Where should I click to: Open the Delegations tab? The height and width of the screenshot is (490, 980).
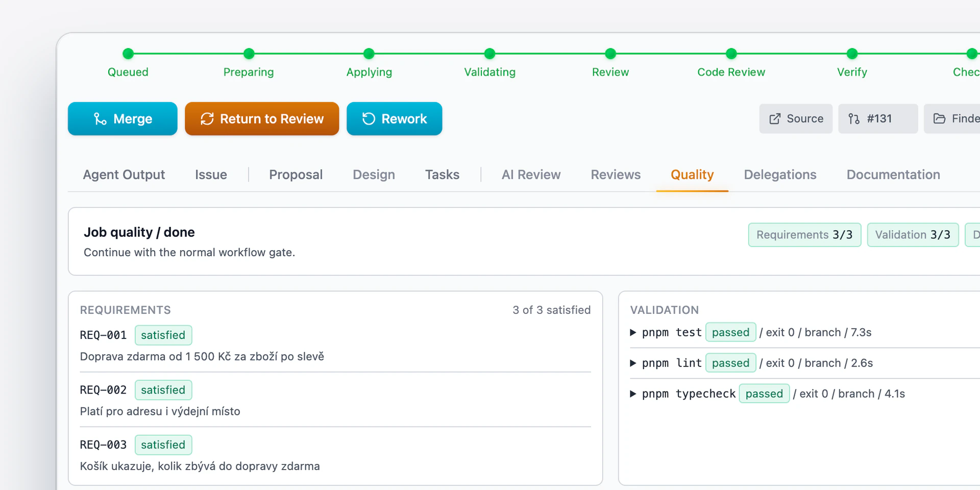780,175
